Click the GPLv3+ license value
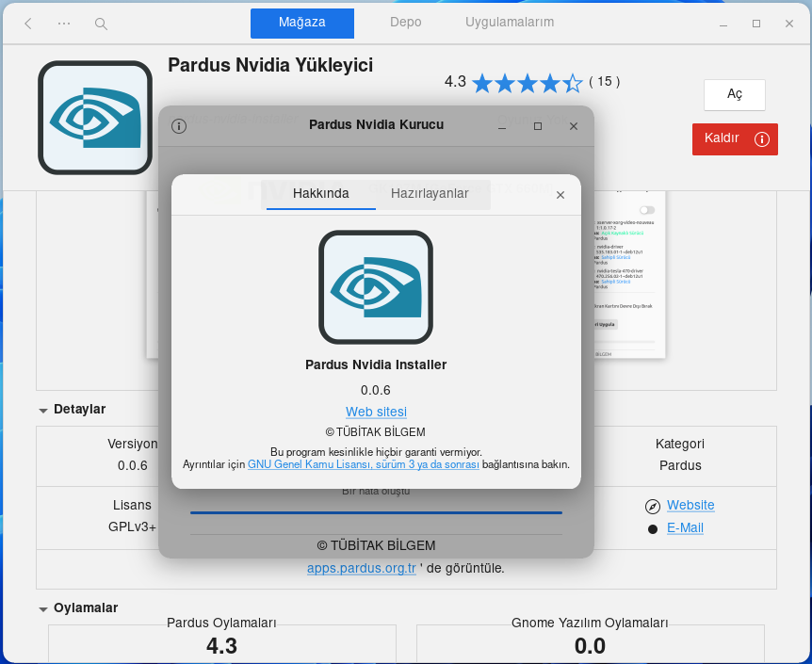This screenshot has width=812, height=664. [132, 527]
